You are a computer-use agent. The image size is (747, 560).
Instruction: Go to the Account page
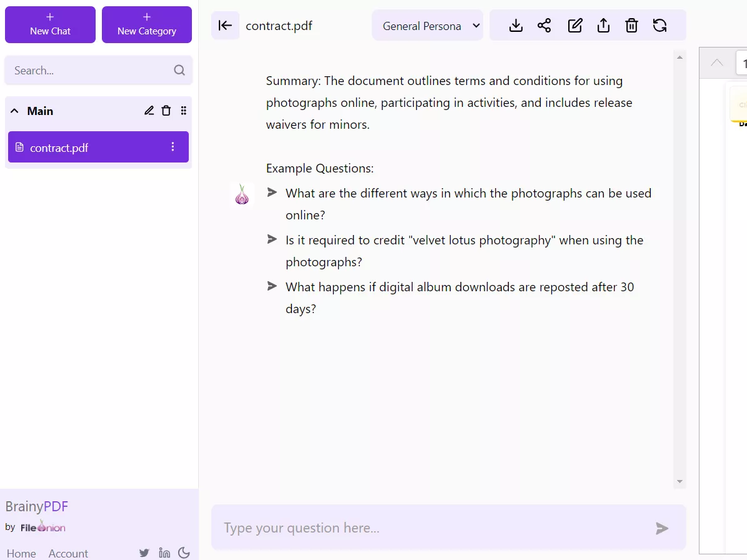[68, 553]
